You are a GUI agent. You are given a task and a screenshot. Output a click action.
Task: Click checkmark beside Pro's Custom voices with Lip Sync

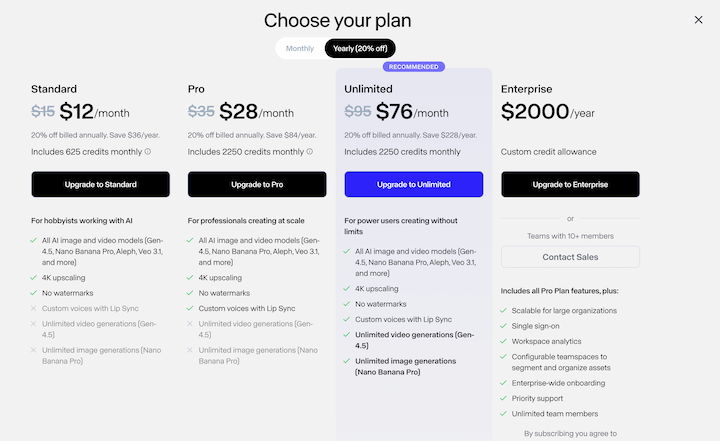pyautogui.click(x=191, y=308)
